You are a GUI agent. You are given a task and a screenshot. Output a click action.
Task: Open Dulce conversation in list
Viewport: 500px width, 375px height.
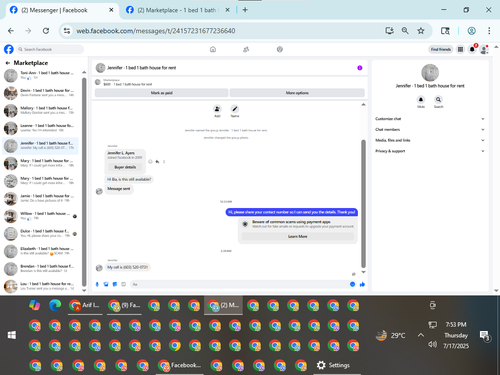tap(40, 234)
